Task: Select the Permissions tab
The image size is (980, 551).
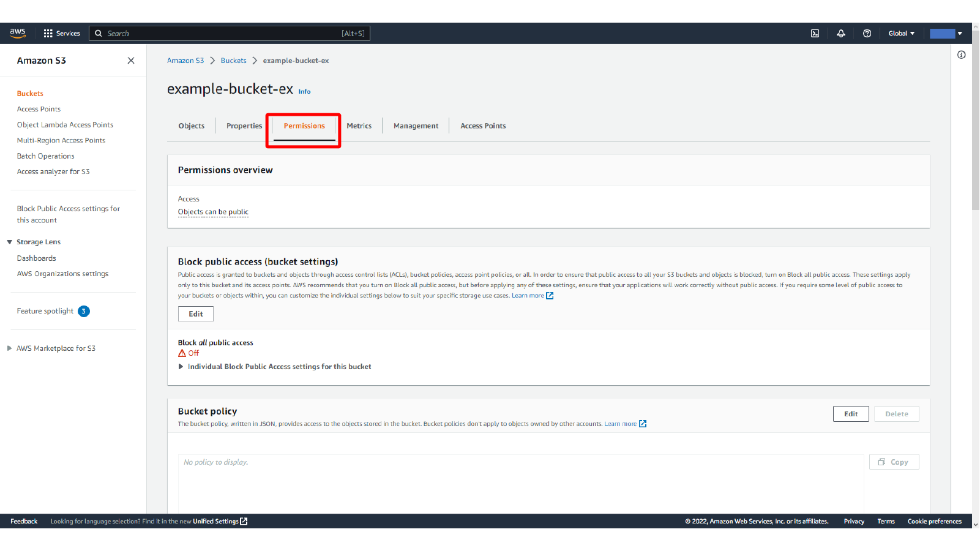Action: pos(304,126)
